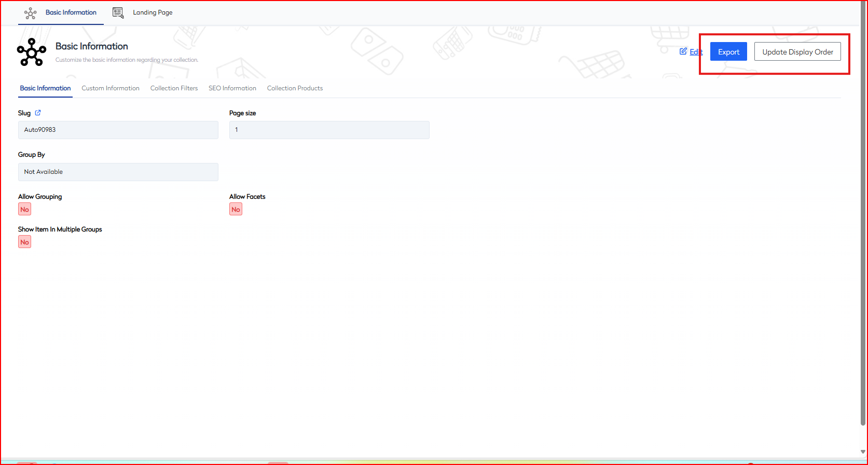
Task: Click the Update Display Order button
Action: 797,52
